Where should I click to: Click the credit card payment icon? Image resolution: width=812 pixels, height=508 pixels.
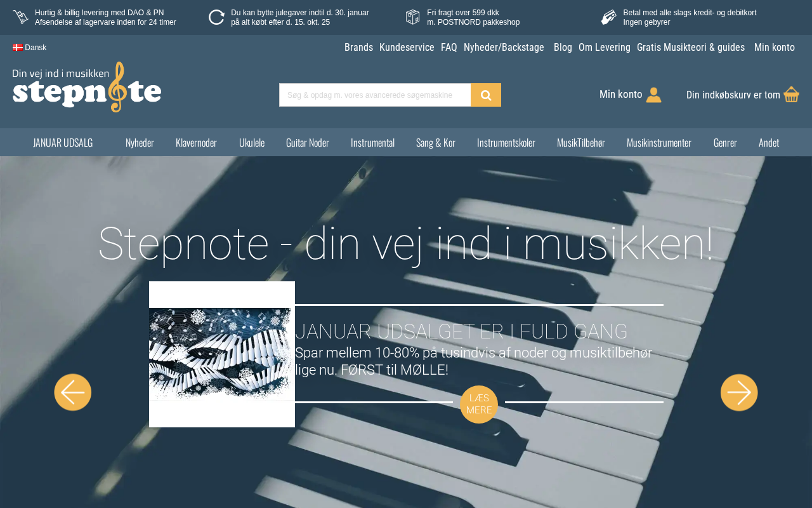point(609,17)
